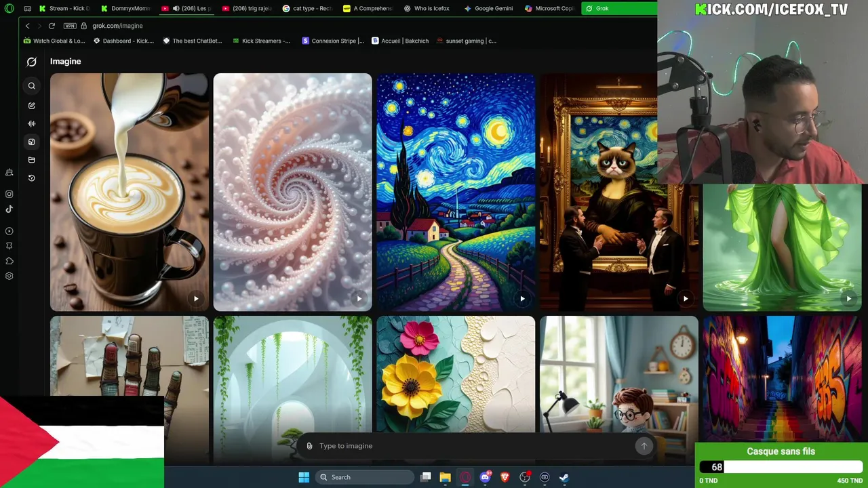The width and height of the screenshot is (868, 488).
Task: Open the cleaner broom icon in Opera sidebar
Action: tap(9, 172)
